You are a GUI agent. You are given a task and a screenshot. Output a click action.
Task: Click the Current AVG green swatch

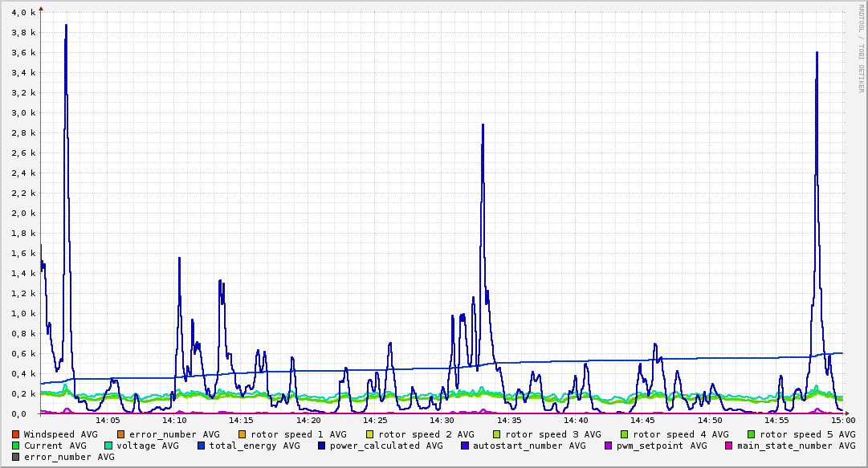[15, 446]
